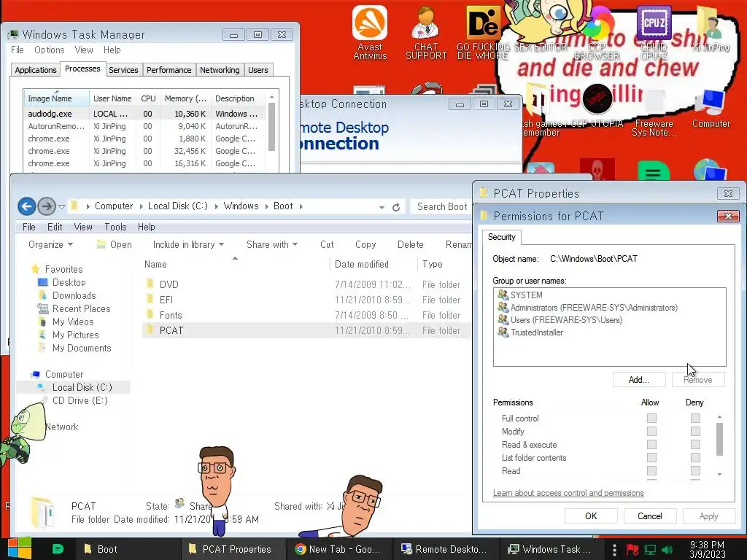The width and height of the screenshot is (747, 560).
Task: Open recent pages dropdown beside Forward
Action: pyautogui.click(x=61, y=207)
